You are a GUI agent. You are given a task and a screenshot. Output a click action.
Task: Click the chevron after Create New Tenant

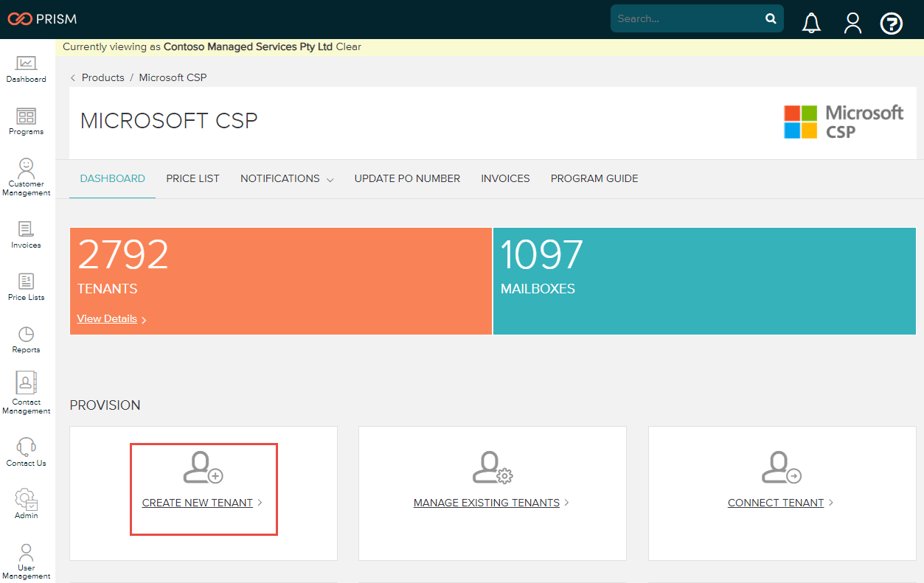click(x=260, y=503)
